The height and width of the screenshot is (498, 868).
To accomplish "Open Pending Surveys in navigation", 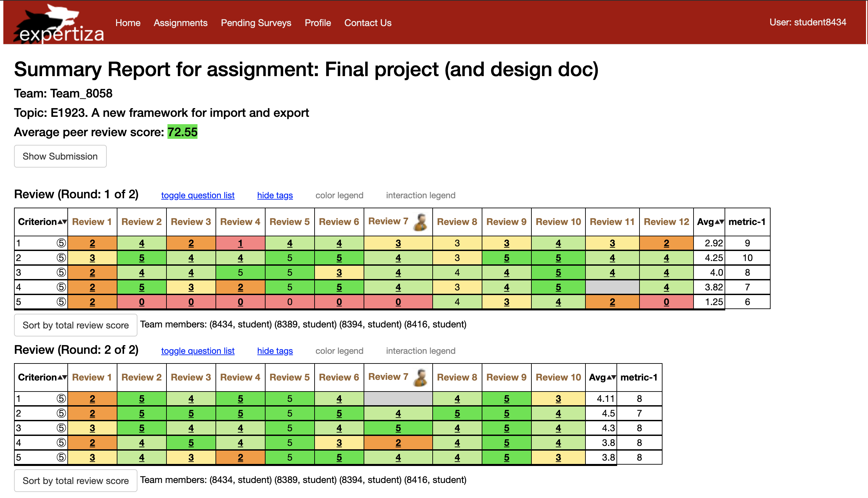I will (256, 23).
